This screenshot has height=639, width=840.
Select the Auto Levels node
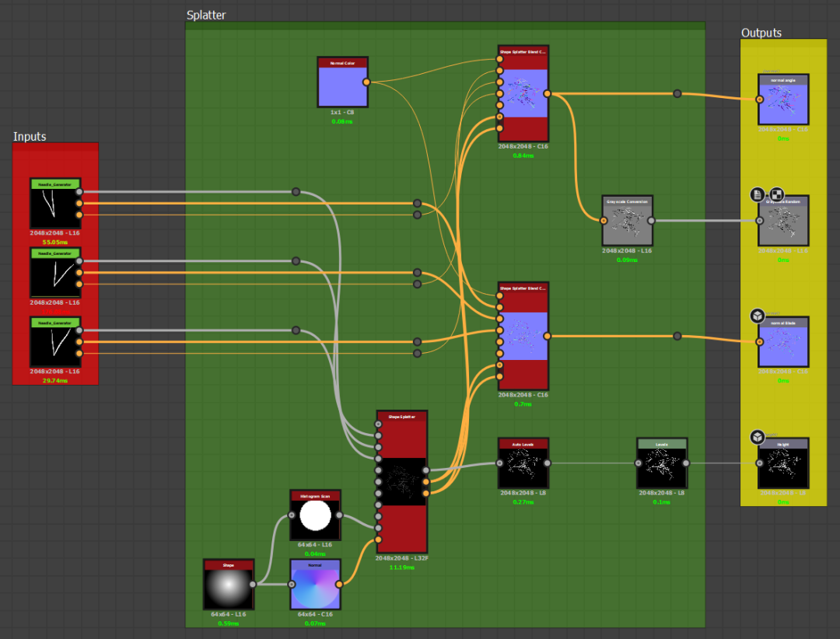523,463
